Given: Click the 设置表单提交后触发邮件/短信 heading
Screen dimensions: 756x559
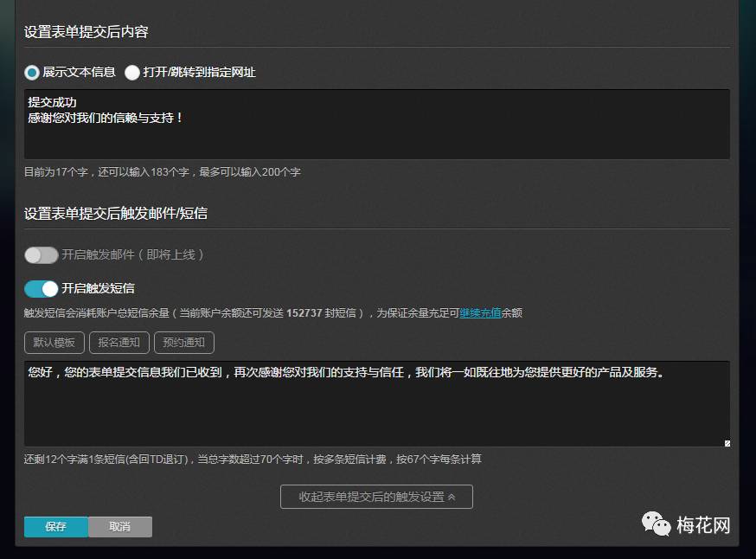Looking at the screenshot, I should [x=116, y=213].
